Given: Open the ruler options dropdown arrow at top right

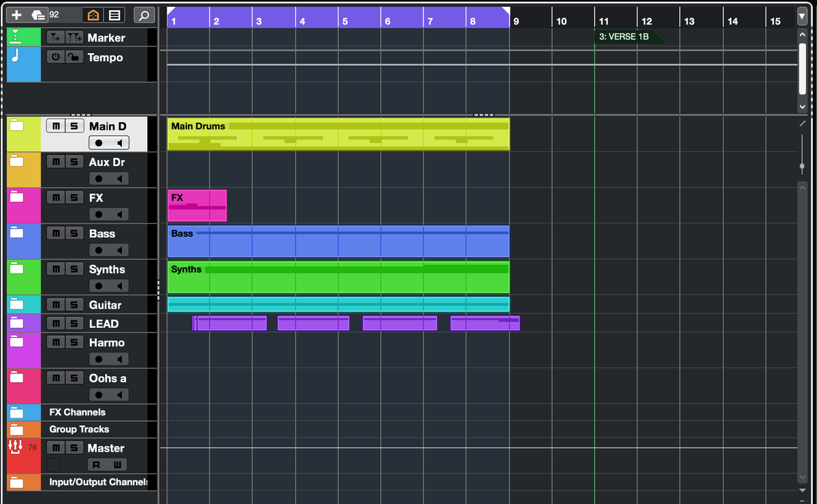Looking at the screenshot, I should [x=804, y=14].
